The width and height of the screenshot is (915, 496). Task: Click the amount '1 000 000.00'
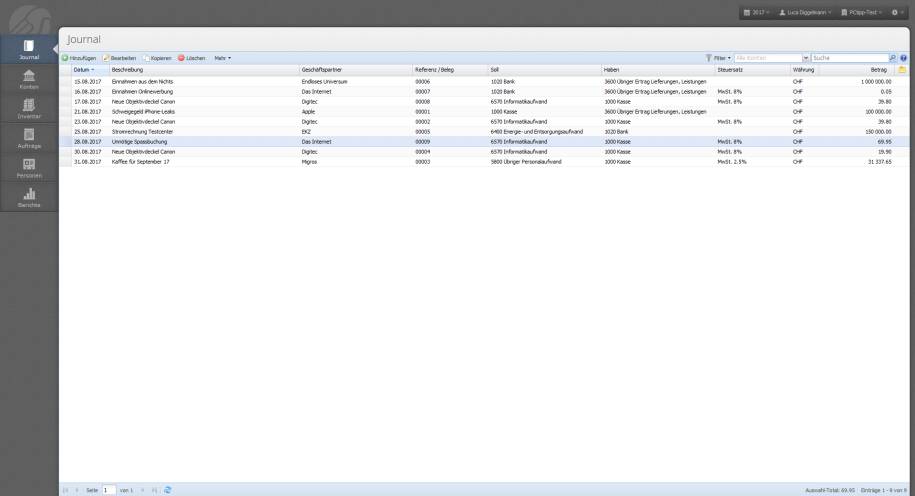coord(876,82)
